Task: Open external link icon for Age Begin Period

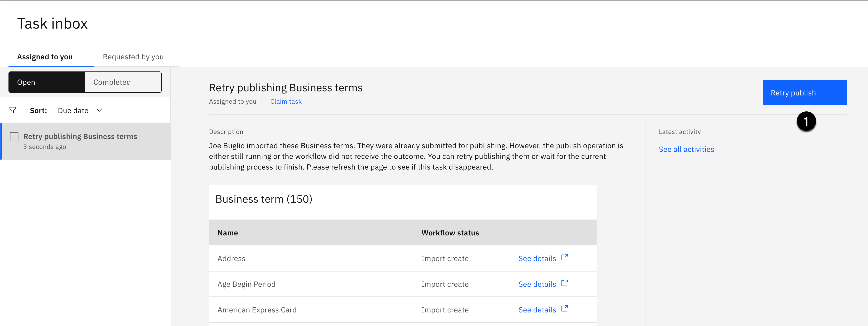Action: pos(564,283)
